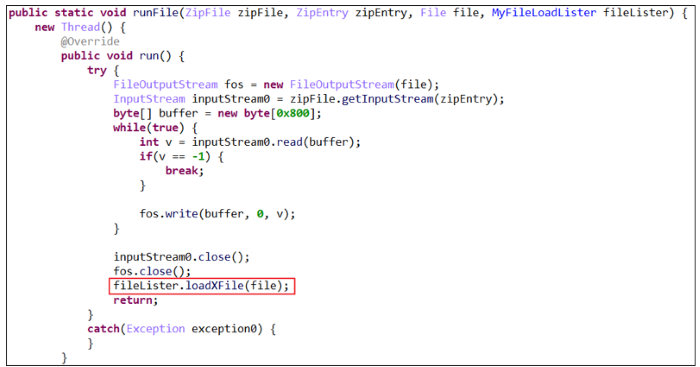Click the 'break;' statement
700x367 pixels.
[184, 171]
